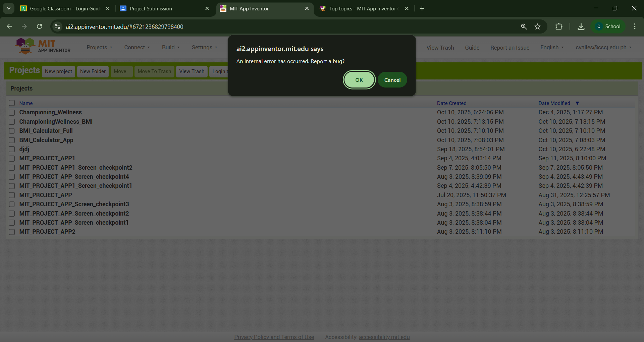Check the MIT_PROJECT_APP_Screen_checkpoint3 checkbox
Screen dimensions: 644x342
12,204
